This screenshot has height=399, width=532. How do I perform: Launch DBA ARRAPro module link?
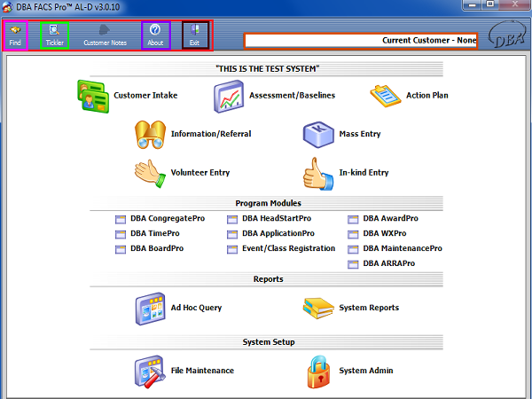tap(389, 263)
